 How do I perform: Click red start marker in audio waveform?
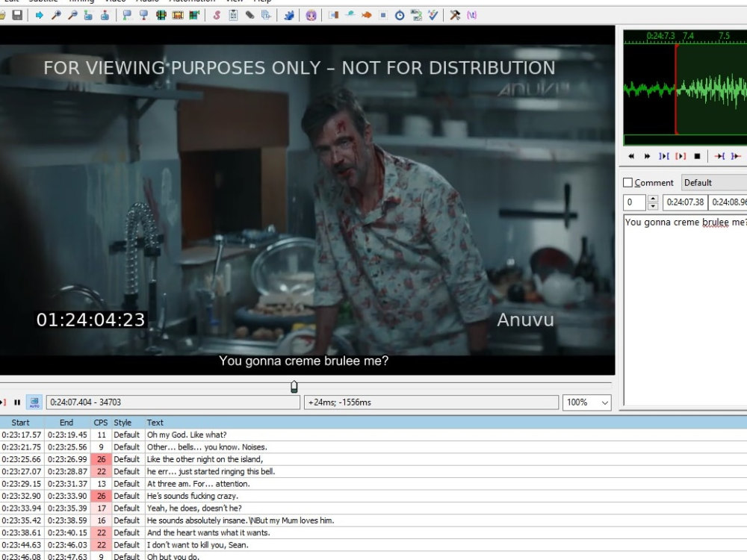pos(676,89)
